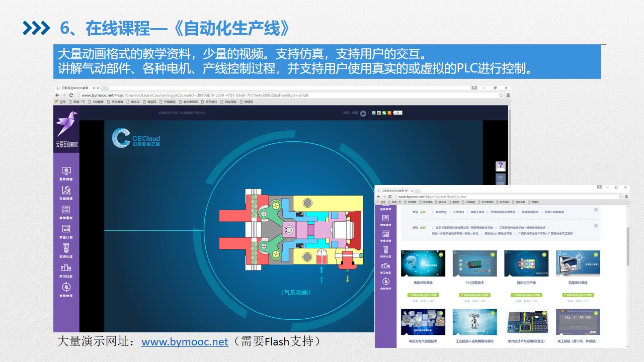Screen dimensions: 644x362
Task: Favorite the 电路分析基础 course via heart badge
Action: (x=441, y=255)
